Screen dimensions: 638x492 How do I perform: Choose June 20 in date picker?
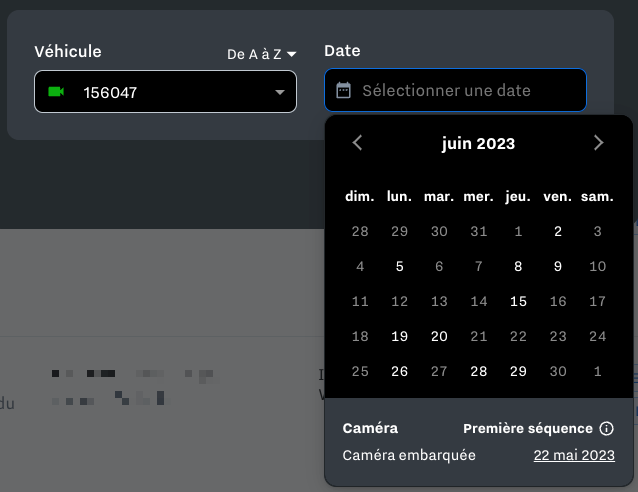439,337
